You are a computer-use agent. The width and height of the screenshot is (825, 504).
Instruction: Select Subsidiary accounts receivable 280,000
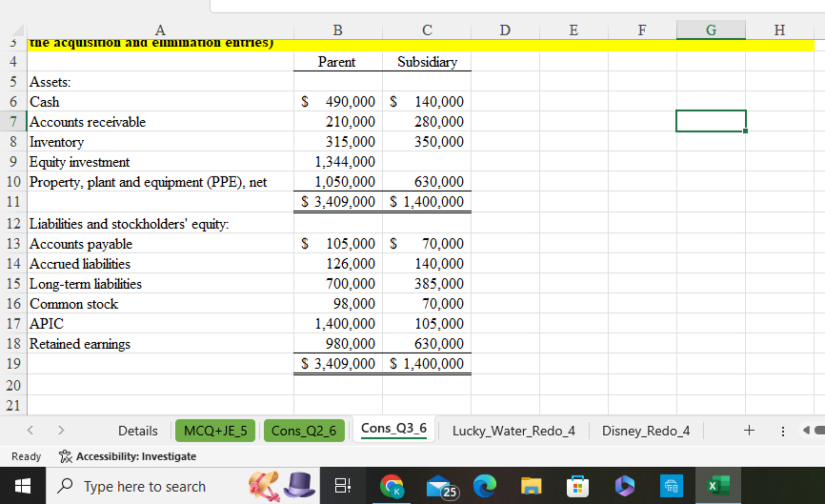click(x=427, y=122)
